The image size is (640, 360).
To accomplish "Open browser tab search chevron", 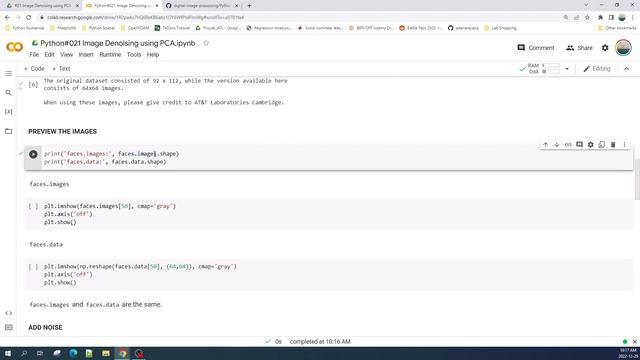I will [587, 5].
